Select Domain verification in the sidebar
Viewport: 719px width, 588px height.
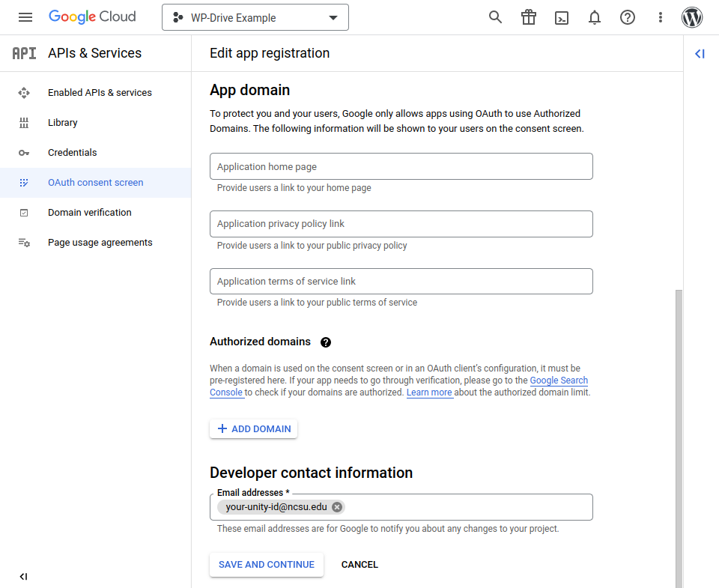tap(88, 212)
